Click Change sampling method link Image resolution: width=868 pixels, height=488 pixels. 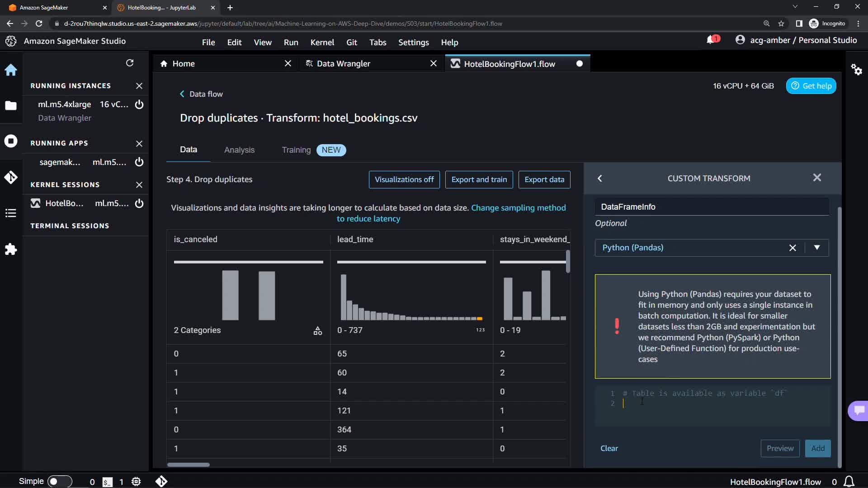pos(518,208)
